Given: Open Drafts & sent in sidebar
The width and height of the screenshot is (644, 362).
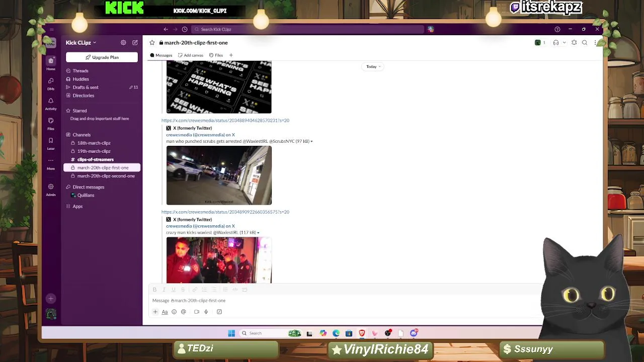Looking at the screenshot, I should point(102,87).
